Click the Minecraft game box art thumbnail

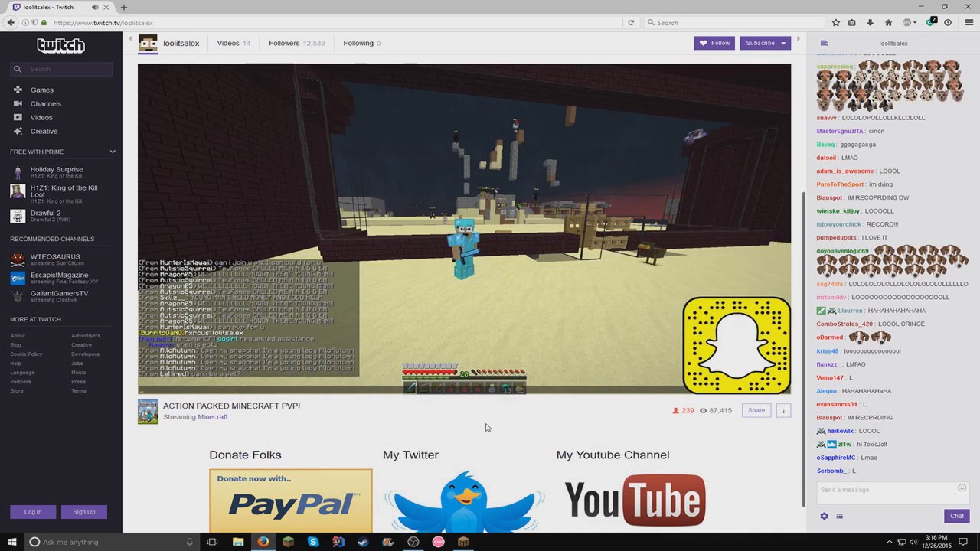click(x=148, y=411)
